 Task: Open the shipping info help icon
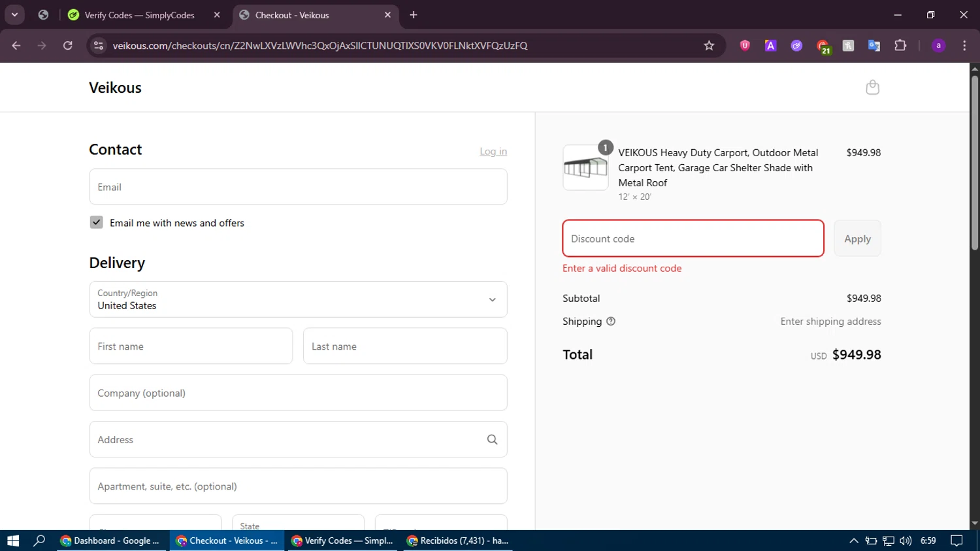(x=611, y=322)
